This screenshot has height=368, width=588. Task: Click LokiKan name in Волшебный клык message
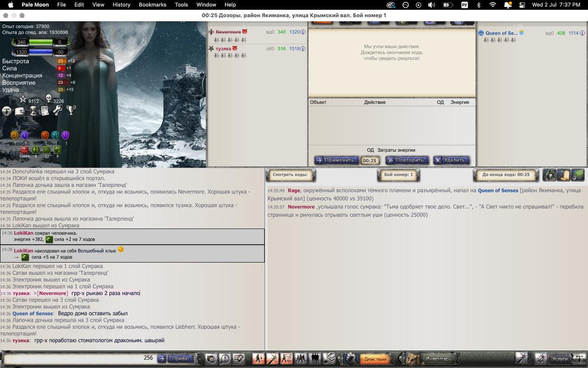click(x=23, y=251)
